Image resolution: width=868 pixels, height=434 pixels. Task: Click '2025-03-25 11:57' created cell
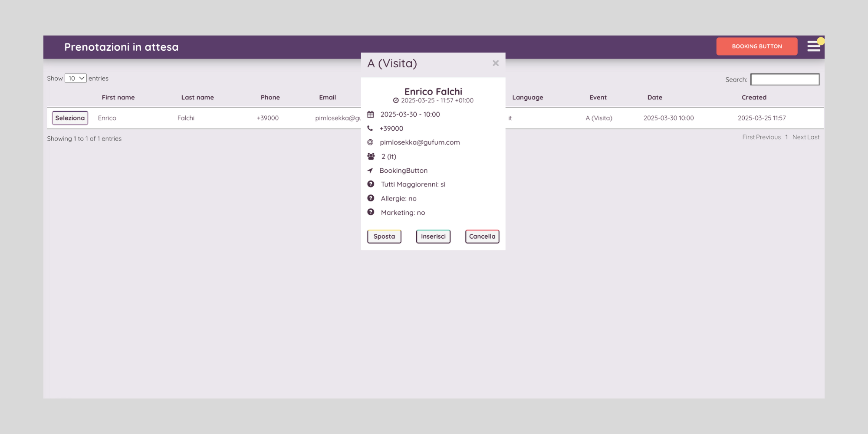click(762, 118)
